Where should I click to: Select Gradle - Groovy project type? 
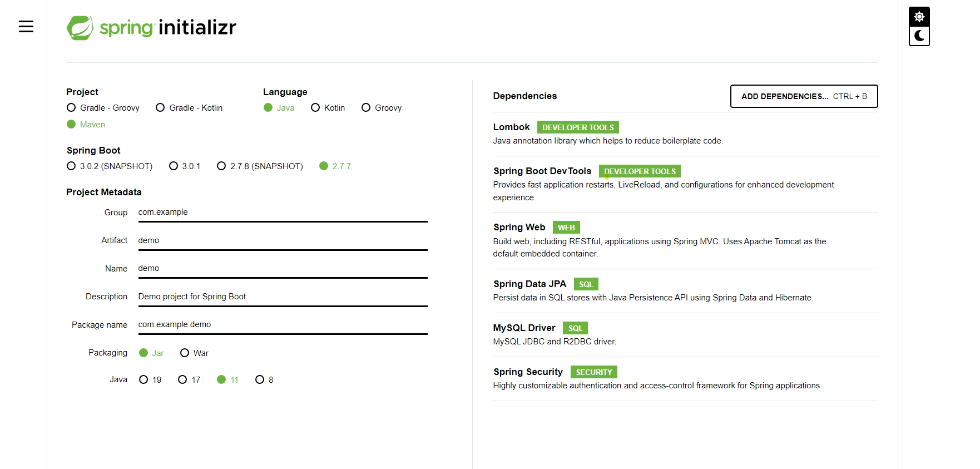(x=103, y=107)
